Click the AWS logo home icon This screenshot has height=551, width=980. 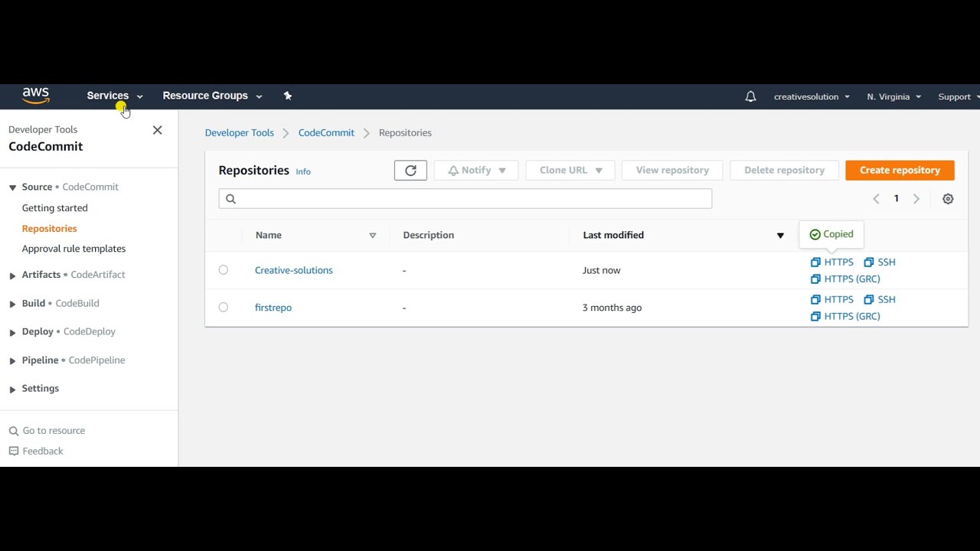(x=36, y=96)
